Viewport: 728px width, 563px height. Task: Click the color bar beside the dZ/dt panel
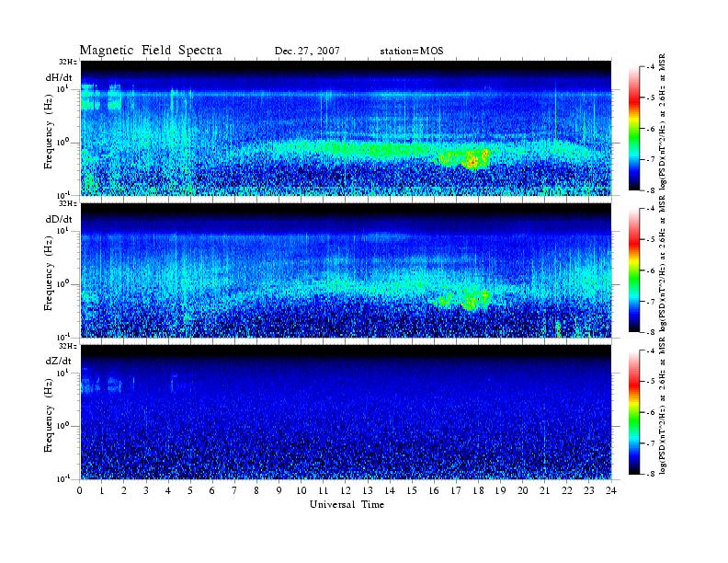(633, 412)
